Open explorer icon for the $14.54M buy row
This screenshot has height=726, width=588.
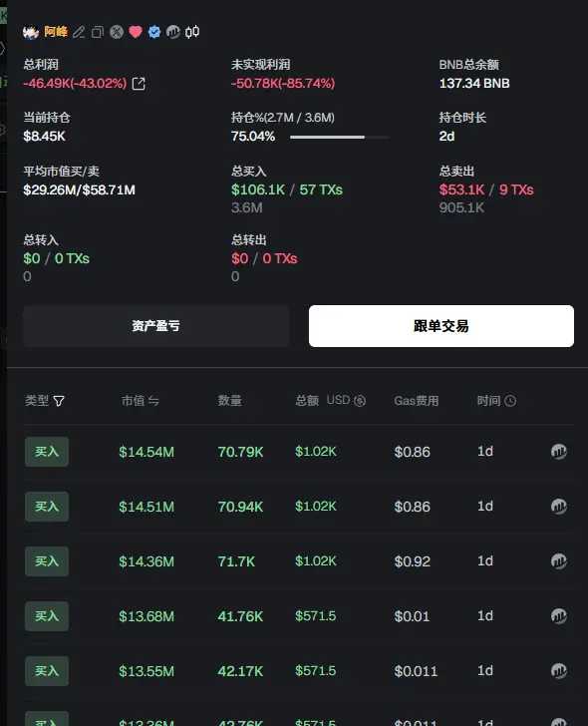click(559, 452)
